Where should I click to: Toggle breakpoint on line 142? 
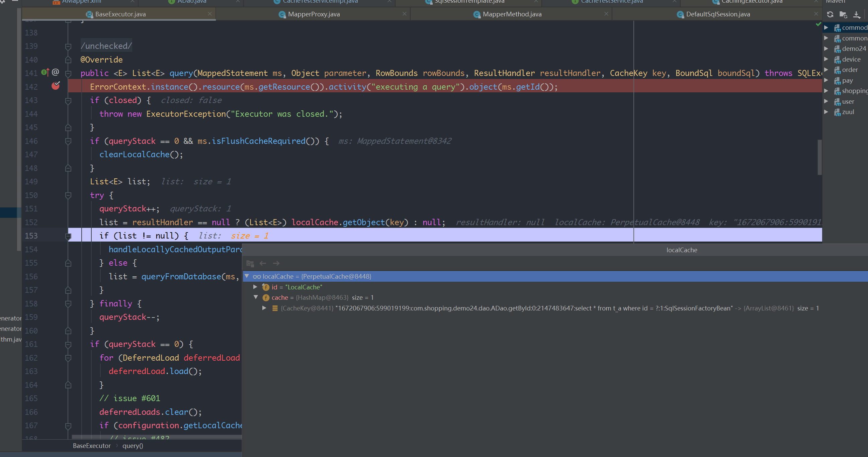point(55,86)
